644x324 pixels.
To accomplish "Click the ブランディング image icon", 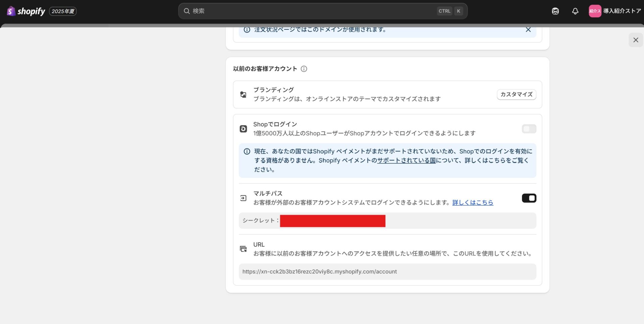I will pyautogui.click(x=243, y=95).
